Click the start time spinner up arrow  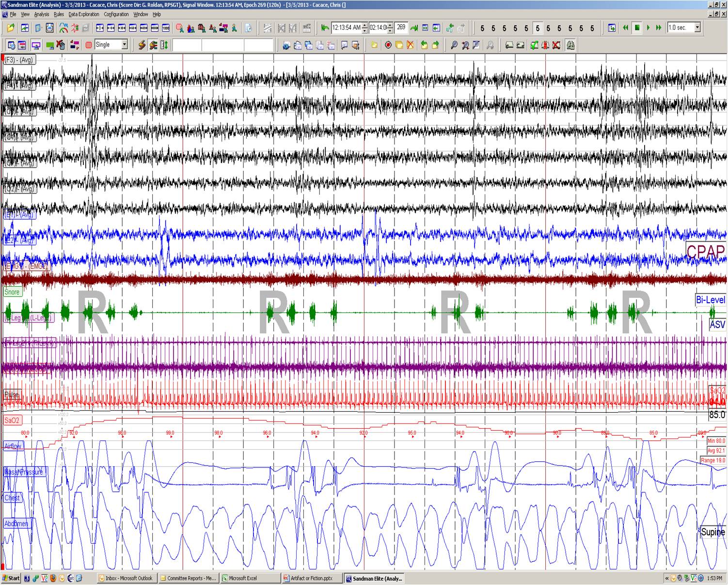(x=365, y=25)
